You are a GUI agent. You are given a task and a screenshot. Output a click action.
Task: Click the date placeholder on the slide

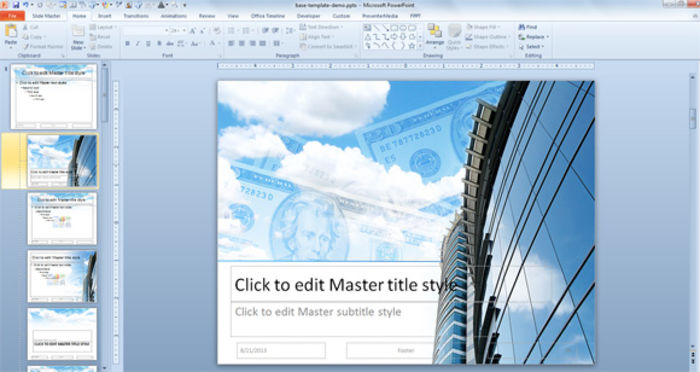pos(281,351)
